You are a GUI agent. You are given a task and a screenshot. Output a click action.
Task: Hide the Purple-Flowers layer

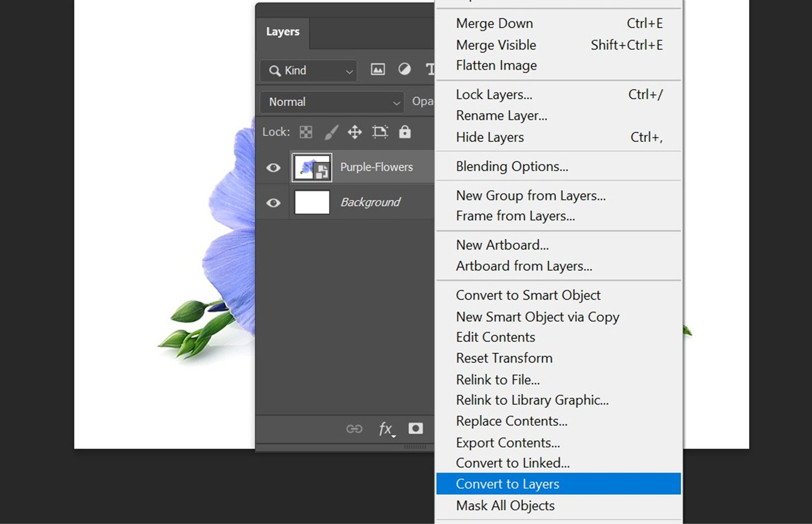tap(273, 167)
